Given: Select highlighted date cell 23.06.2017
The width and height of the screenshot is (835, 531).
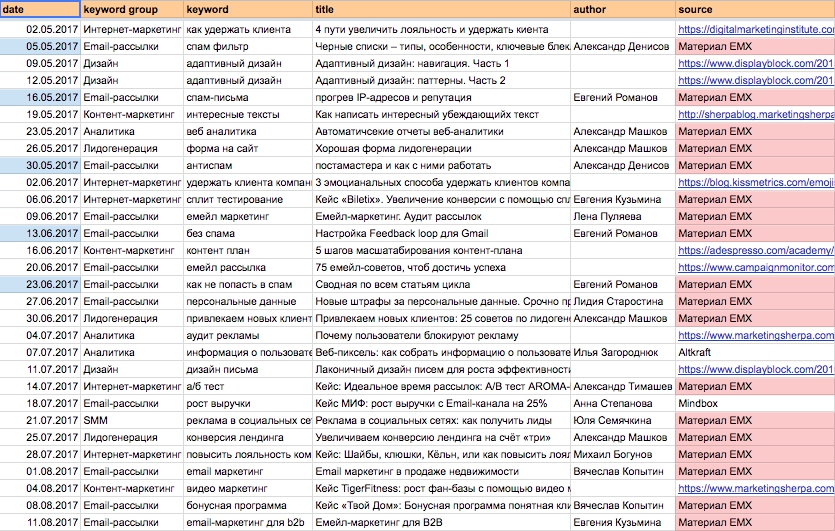Looking at the screenshot, I should pos(40,284).
